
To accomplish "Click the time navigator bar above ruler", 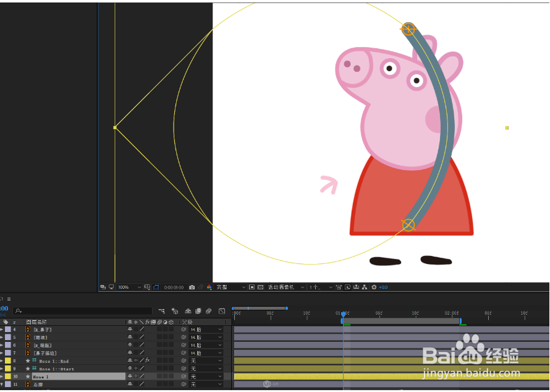I will pos(260,308).
